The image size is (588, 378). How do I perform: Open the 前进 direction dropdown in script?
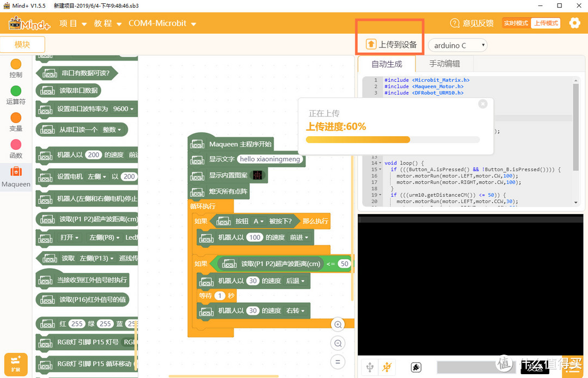299,237
